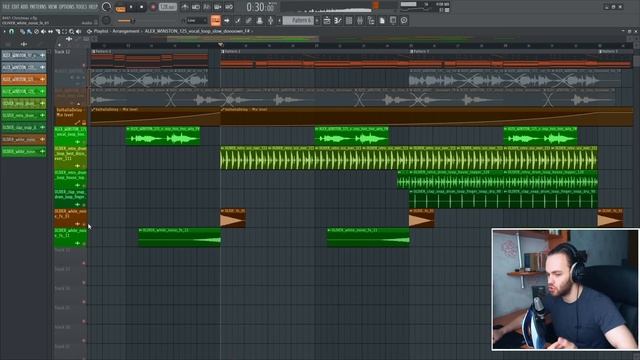This screenshot has height=360, width=640.
Task: Select the playlist Mute tool
Action: pyautogui.click(x=43, y=31)
